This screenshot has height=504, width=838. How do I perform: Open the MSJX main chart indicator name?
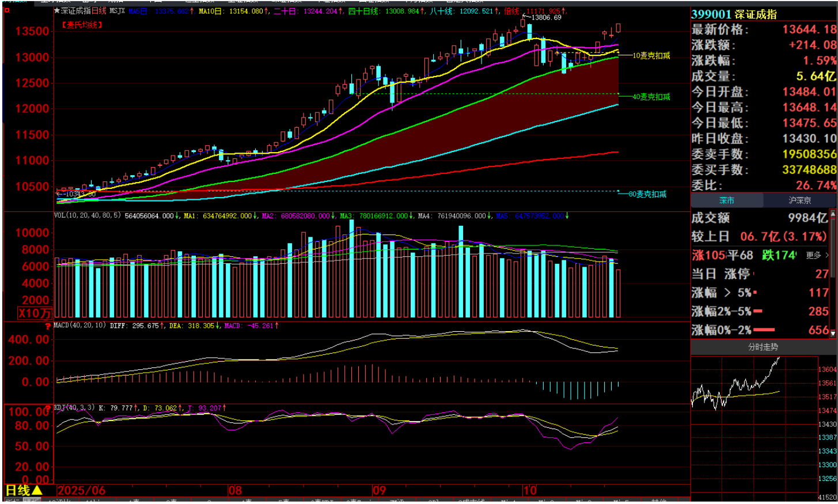point(117,11)
